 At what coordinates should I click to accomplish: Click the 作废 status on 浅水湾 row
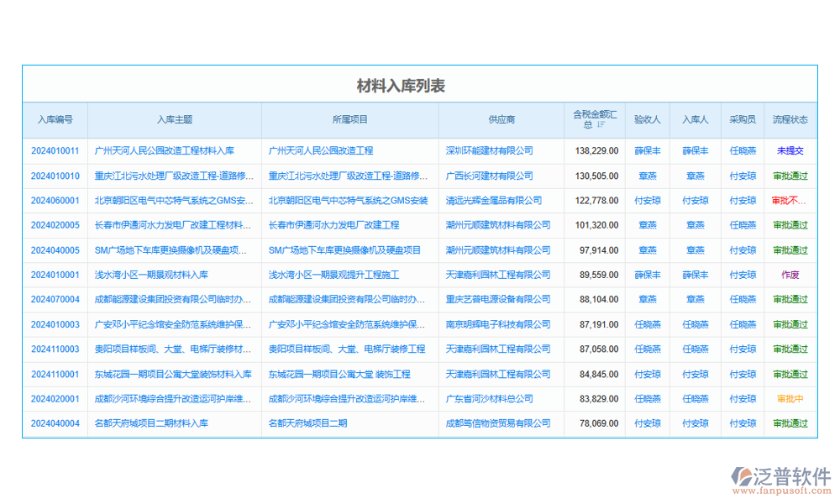[789, 275]
